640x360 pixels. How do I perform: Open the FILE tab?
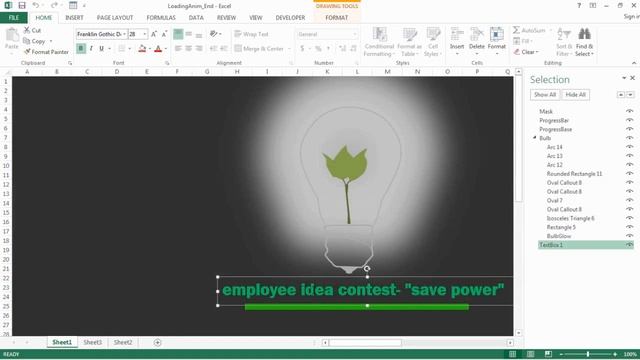14,18
